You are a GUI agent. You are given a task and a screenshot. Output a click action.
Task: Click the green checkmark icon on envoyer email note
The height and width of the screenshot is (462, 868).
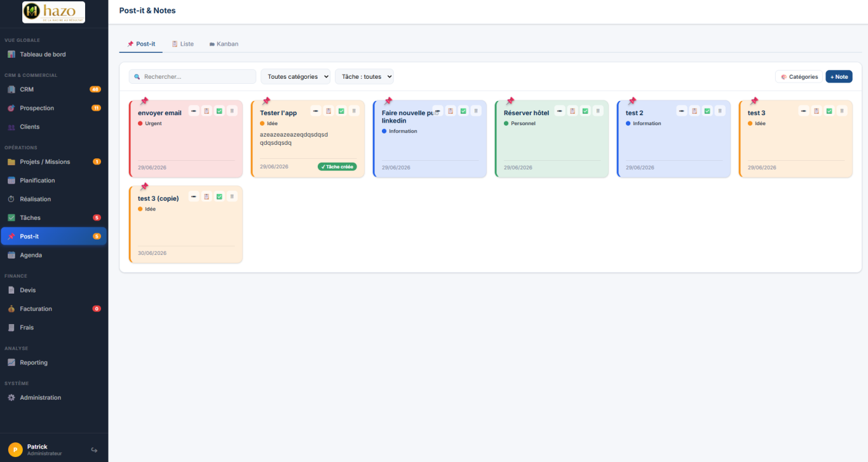[x=219, y=111]
